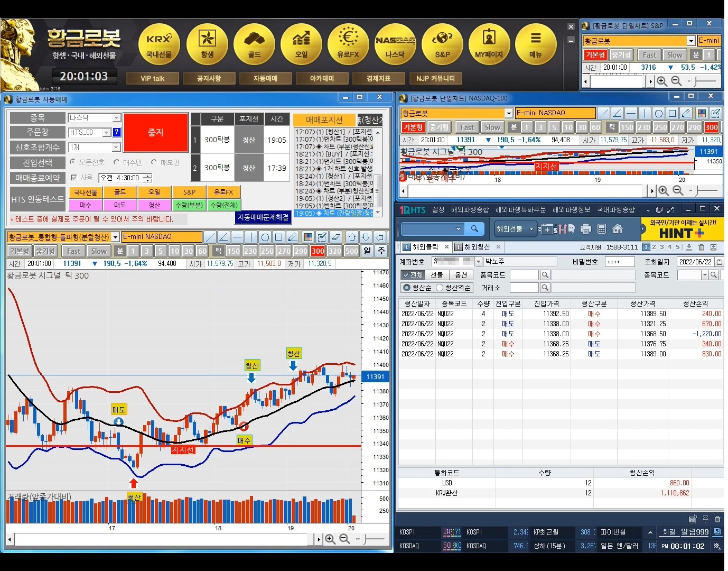Open the NASDAQ 나스닥 round button

395,44
